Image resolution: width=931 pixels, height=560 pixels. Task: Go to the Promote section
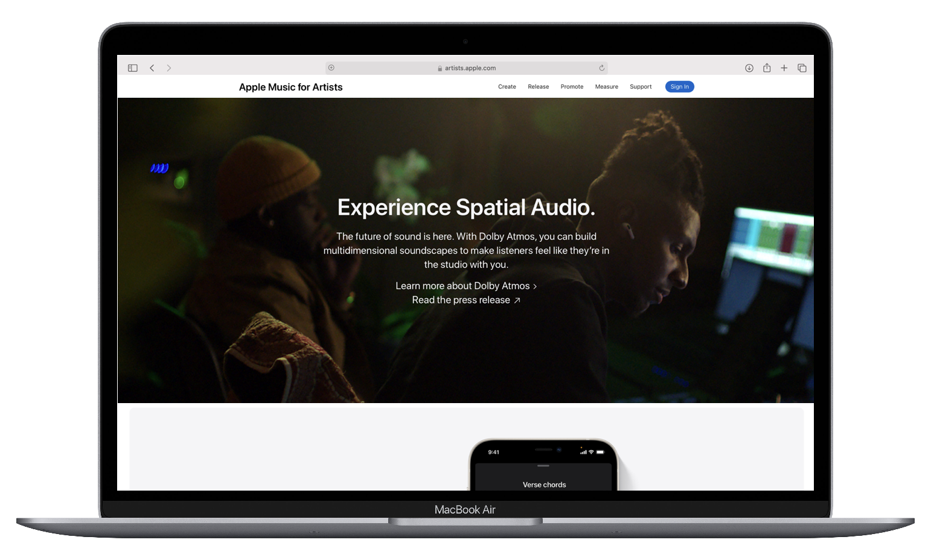click(572, 87)
